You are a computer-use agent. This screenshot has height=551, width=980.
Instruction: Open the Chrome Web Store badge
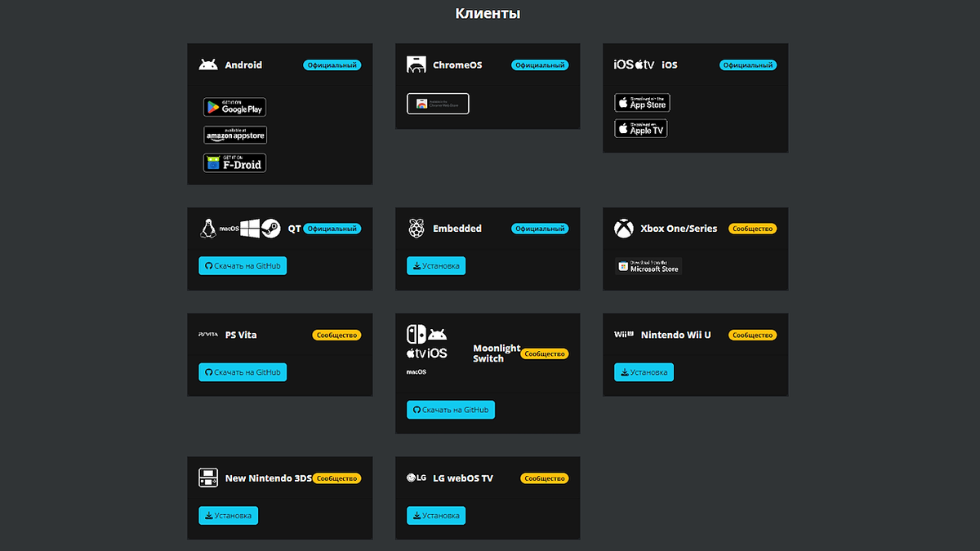coord(438,104)
